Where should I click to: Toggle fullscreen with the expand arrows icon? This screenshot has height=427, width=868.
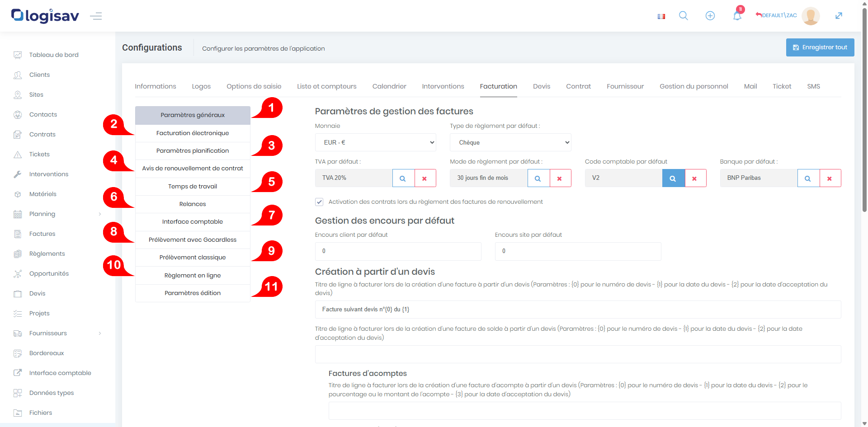point(839,16)
